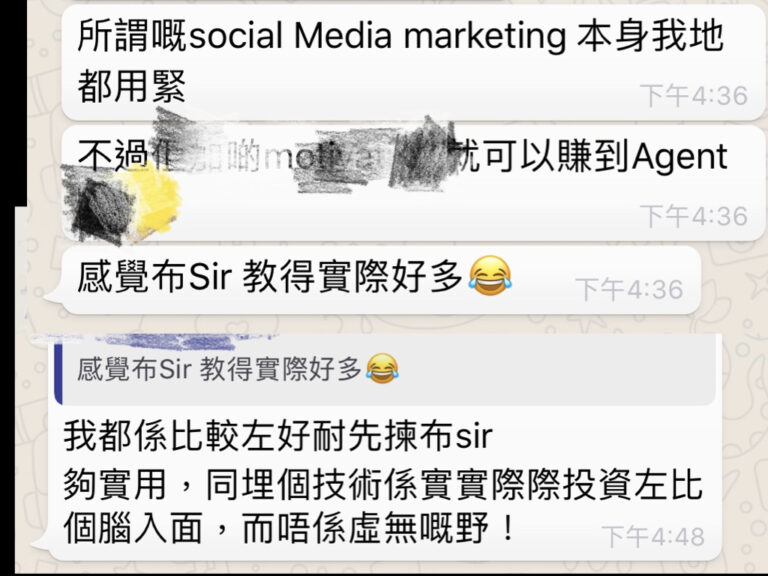
Task: Click the blue vertical bar of quote
Action: pos(58,374)
